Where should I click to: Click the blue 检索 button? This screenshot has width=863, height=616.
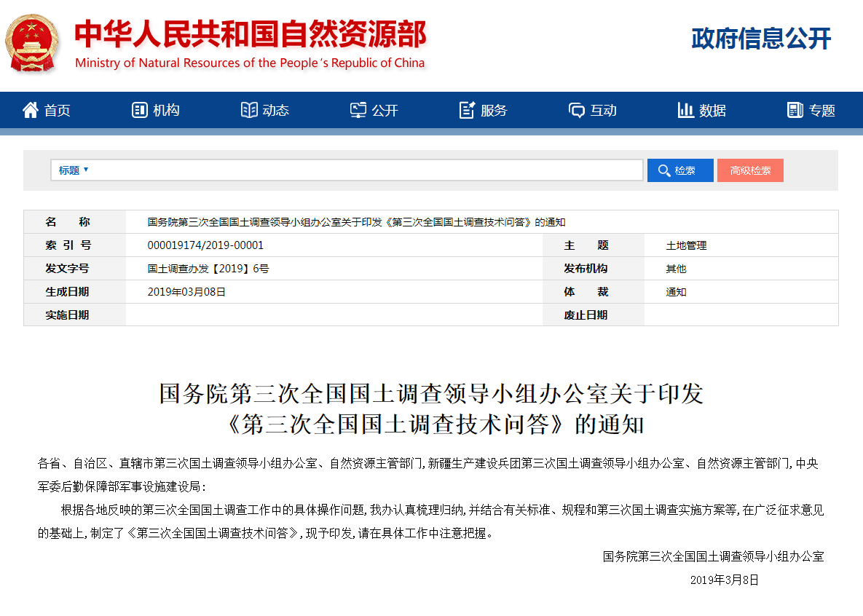click(x=680, y=170)
